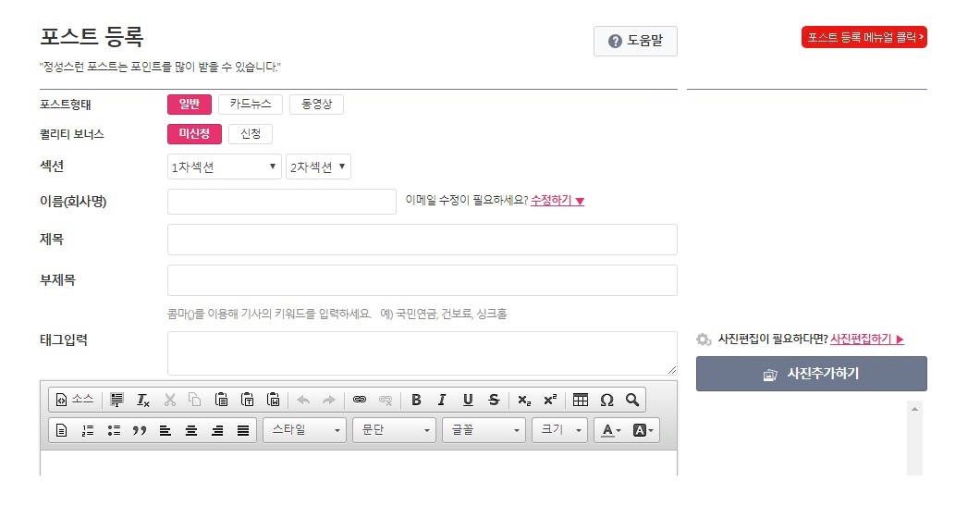
Task: Insert a bulleted list
Action: tap(114, 430)
